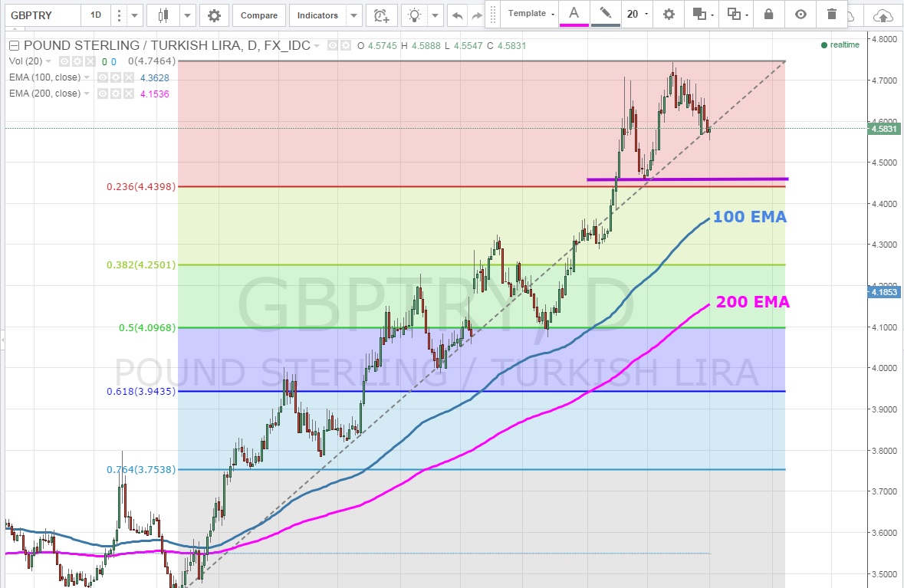Open the Template dropdown

[531, 14]
